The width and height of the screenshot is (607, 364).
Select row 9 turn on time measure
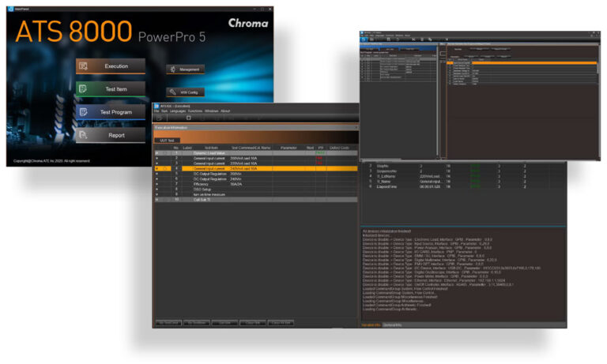pyautogui.click(x=256, y=194)
